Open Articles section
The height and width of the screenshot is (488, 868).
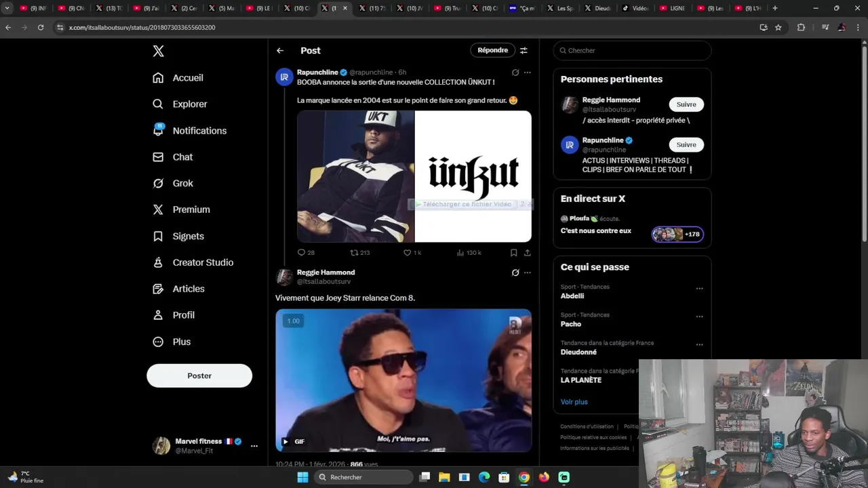point(179,289)
